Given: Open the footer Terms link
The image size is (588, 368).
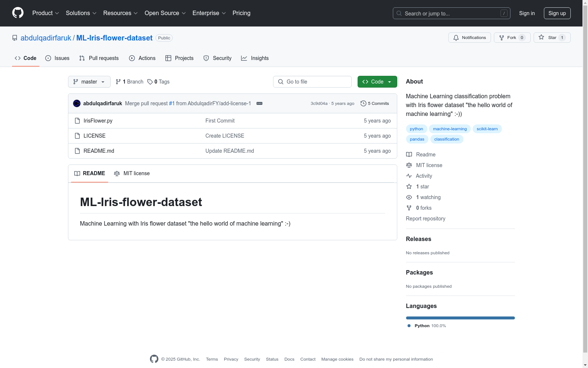Looking at the screenshot, I should click(x=212, y=359).
